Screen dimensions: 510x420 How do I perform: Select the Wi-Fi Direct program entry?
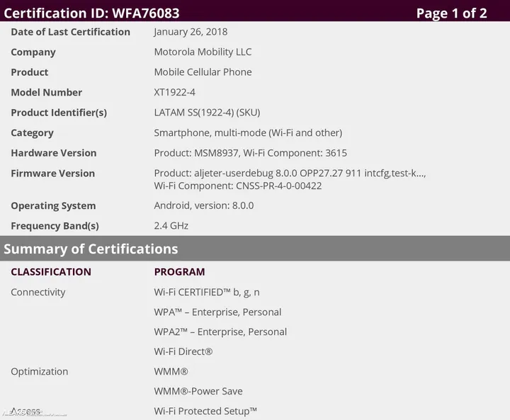pos(183,351)
